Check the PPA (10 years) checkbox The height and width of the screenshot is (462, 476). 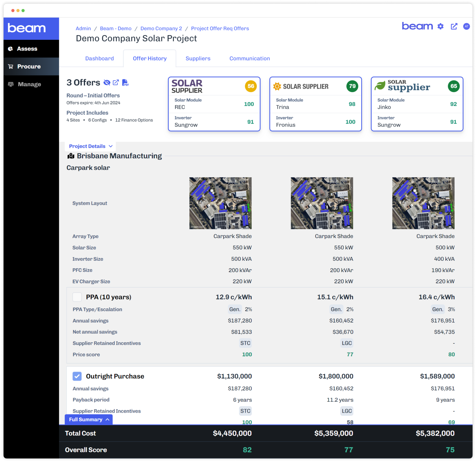[77, 297]
